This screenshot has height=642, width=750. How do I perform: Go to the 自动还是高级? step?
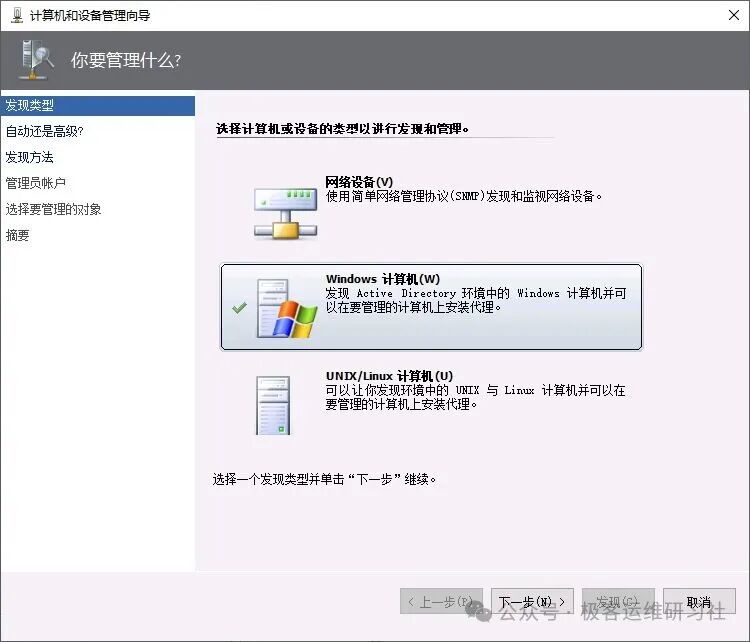pos(44,131)
